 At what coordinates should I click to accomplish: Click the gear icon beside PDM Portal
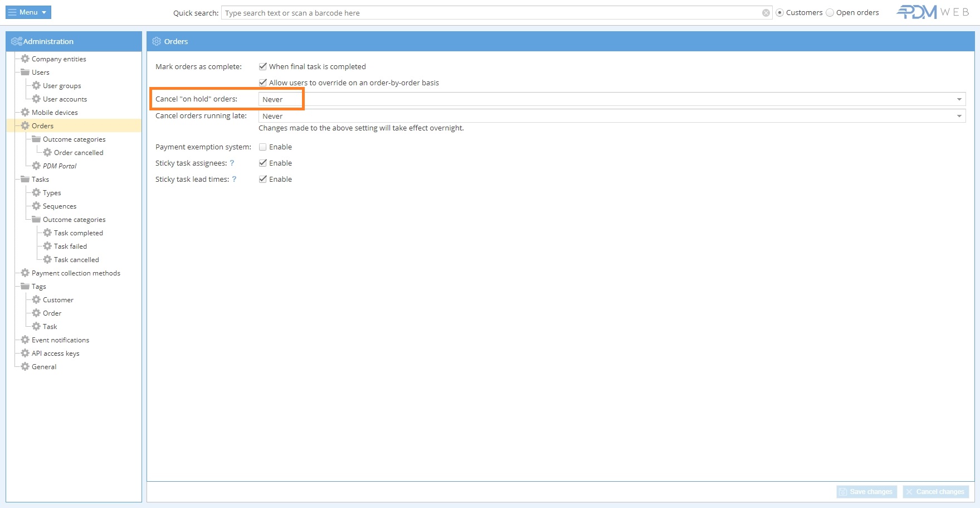click(36, 166)
